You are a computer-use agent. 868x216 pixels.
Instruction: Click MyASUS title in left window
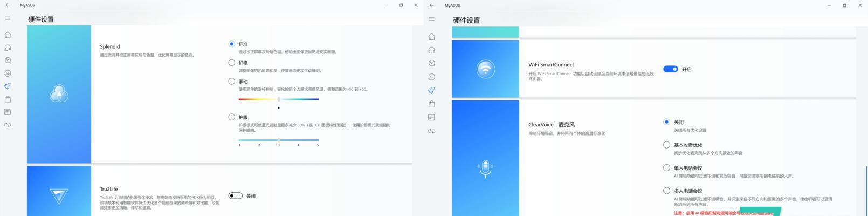click(27, 5)
